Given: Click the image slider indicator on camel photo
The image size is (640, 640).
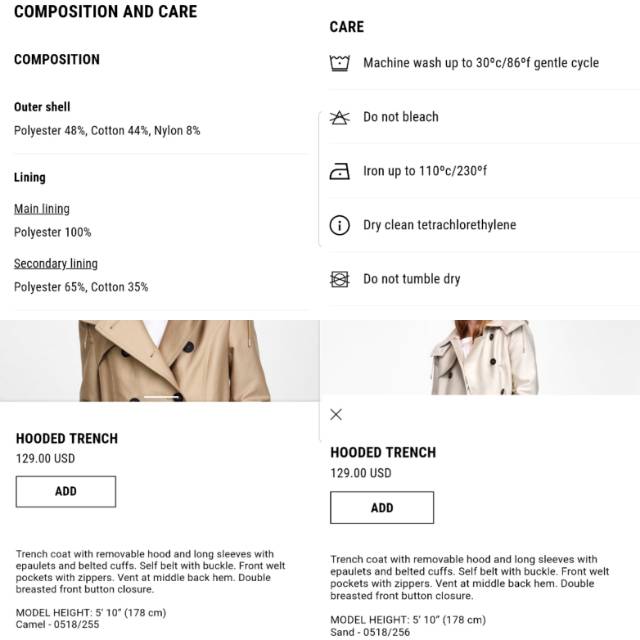Looking at the screenshot, I should [160, 397].
